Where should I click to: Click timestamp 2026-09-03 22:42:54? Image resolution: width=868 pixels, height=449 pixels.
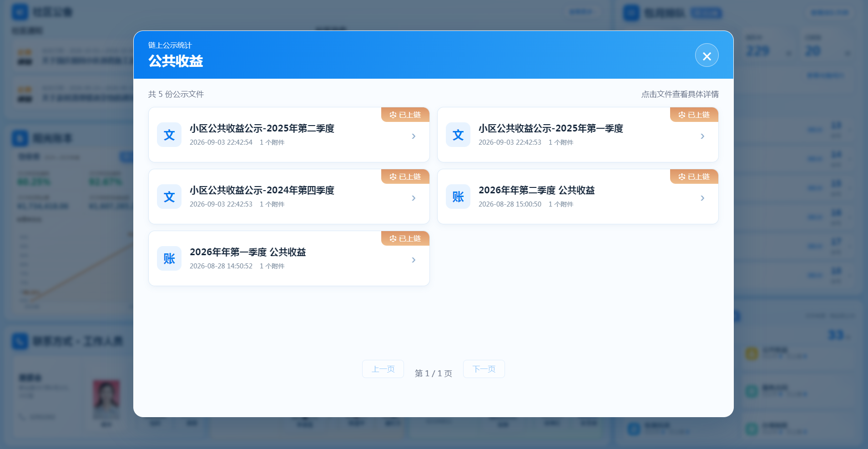(221, 142)
